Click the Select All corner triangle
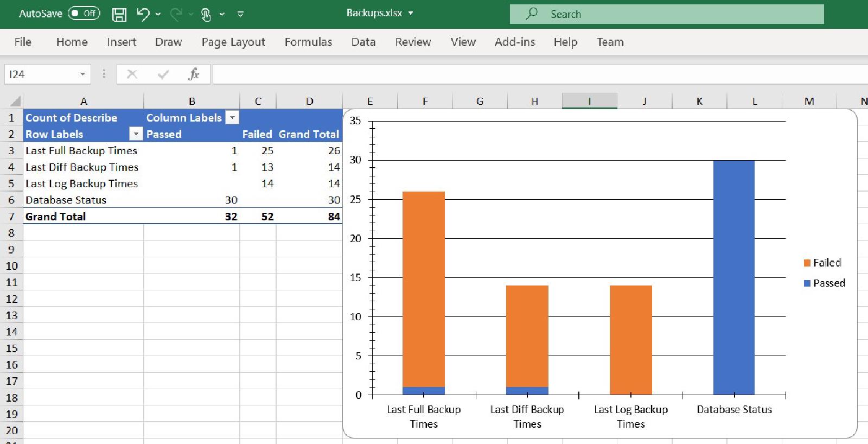 [15, 101]
